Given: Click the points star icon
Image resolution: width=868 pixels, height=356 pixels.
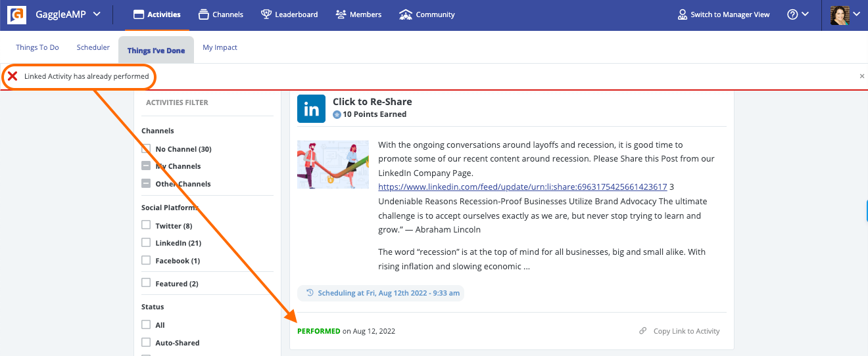Looking at the screenshot, I should [337, 114].
